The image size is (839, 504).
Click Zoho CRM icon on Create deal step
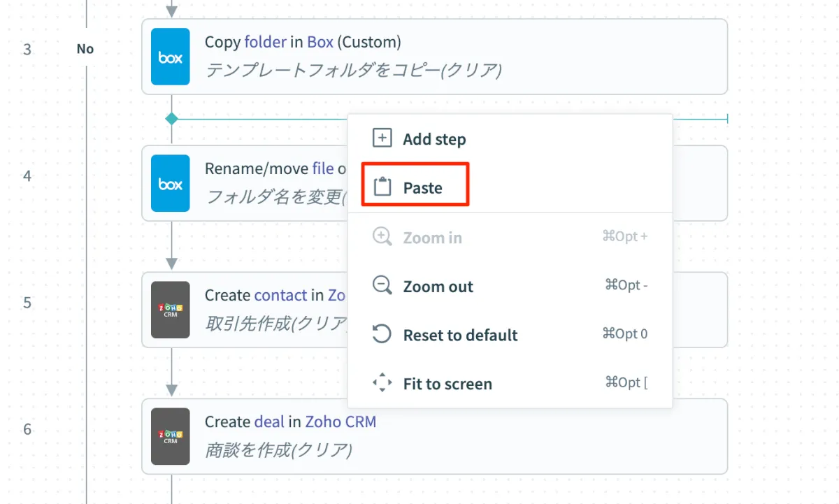click(171, 436)
